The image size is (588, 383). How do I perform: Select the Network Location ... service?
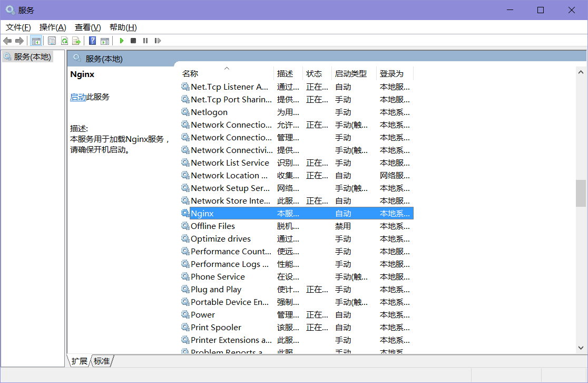[229, 175]
